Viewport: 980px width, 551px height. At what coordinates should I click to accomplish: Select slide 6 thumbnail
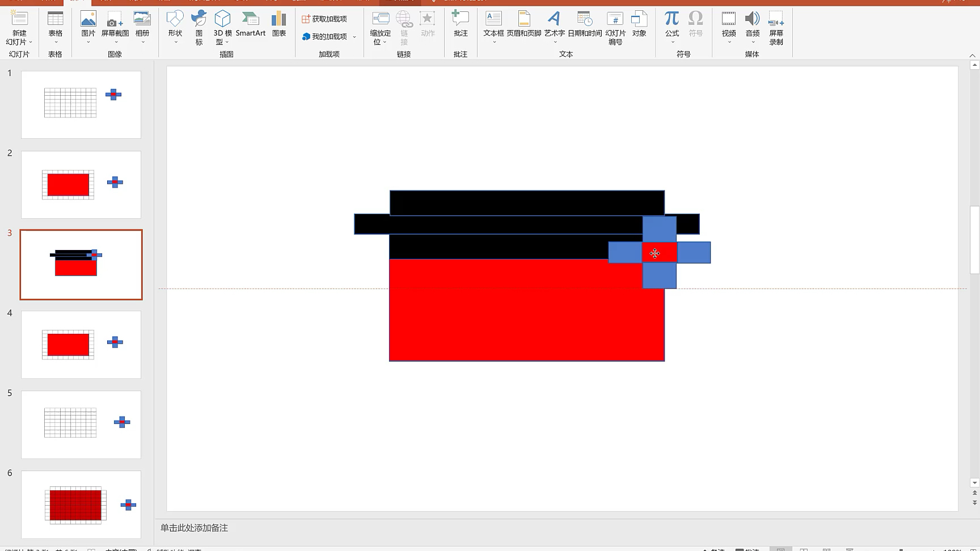pos(81,505)
